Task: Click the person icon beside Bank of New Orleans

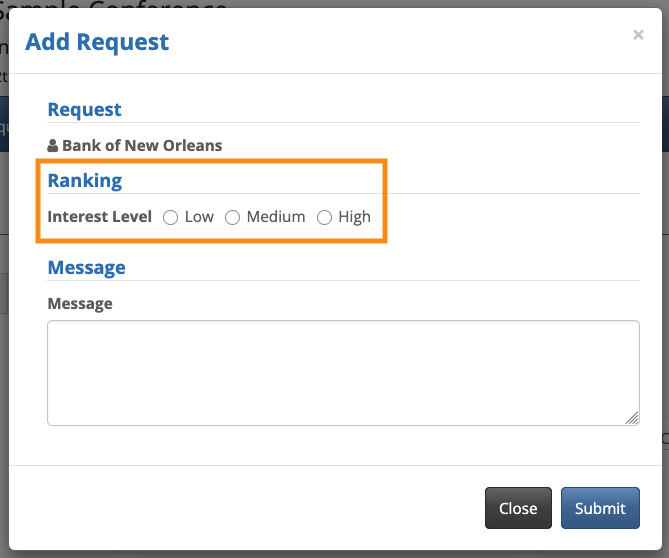Action: (x=53, y=146)
